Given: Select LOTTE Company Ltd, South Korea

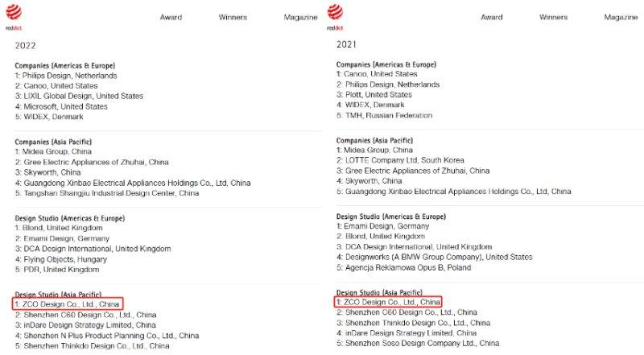Looking at the screenshot, I should (x=400, y=160).
